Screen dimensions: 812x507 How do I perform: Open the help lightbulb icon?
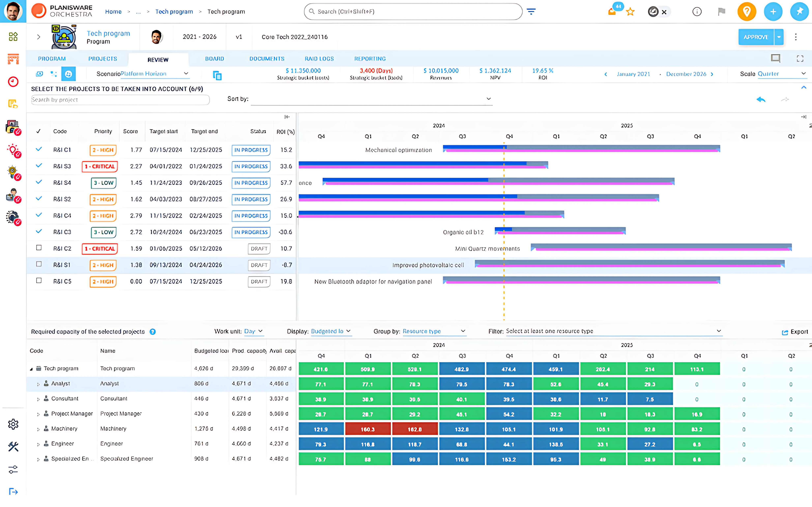(x=746, y=12)
